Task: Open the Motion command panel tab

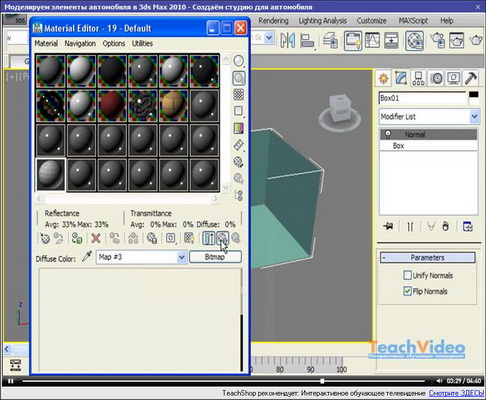Action: 436,79
